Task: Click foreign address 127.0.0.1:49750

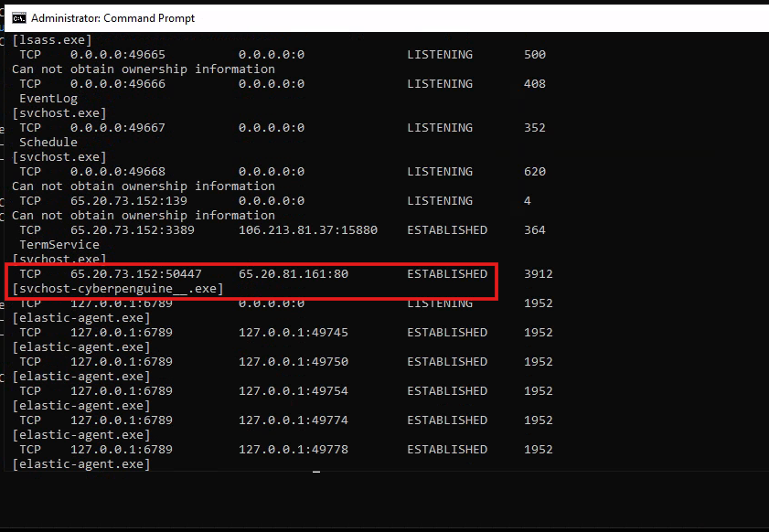Action: click(294, 361)
